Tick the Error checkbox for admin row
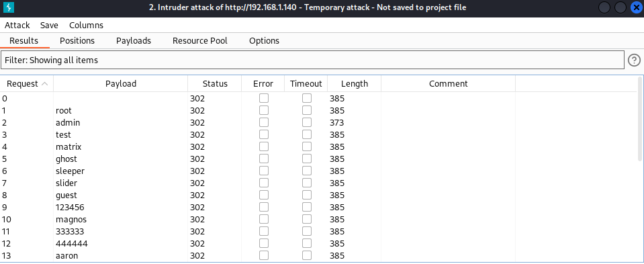The image size is (644, 264). [x=264, y=122]
